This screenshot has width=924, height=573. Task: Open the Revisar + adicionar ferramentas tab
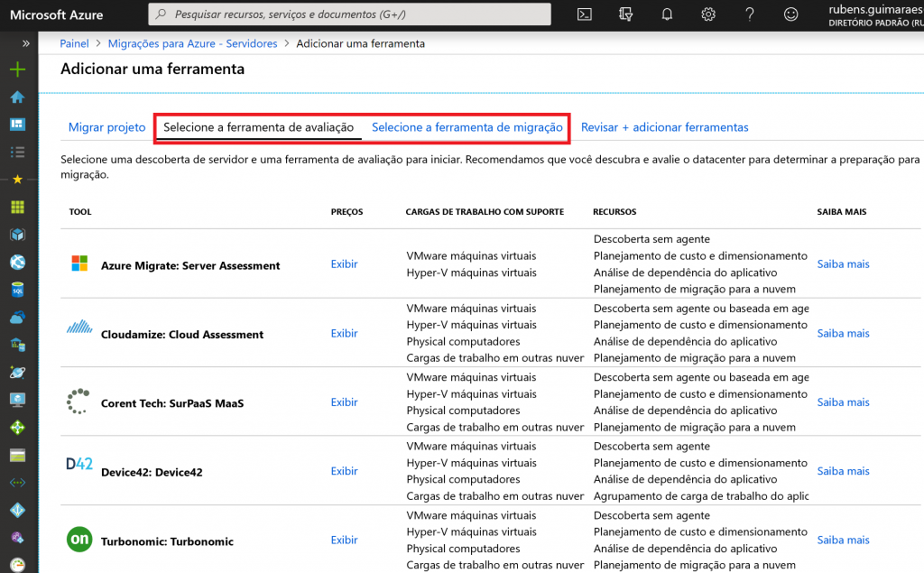pyautogui.click(x=664, y=127)
